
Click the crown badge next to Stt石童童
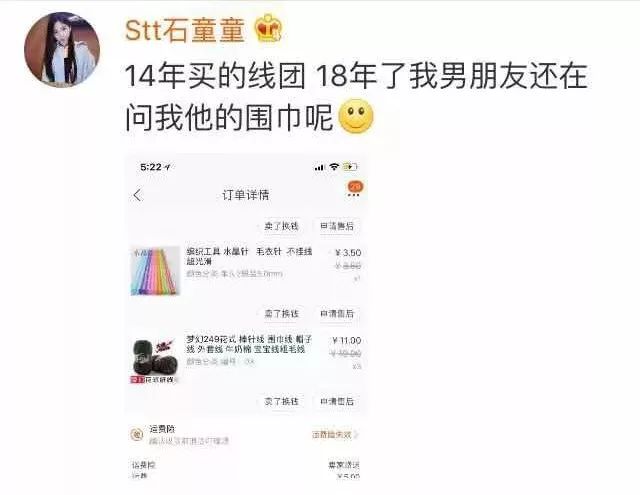point(268,29)
